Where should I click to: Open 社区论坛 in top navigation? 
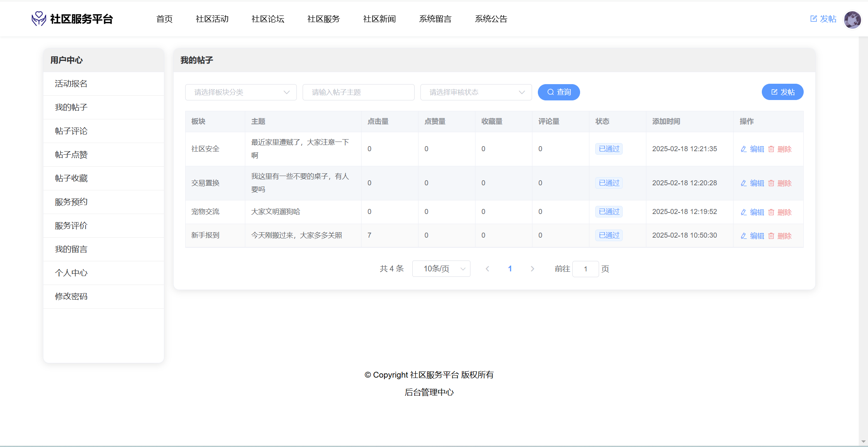[268, 19]
